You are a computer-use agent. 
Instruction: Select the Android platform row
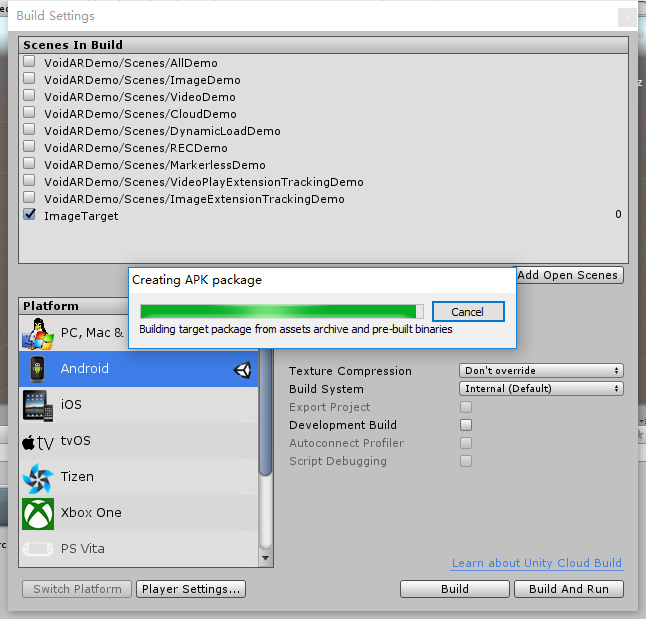(138, 369)
